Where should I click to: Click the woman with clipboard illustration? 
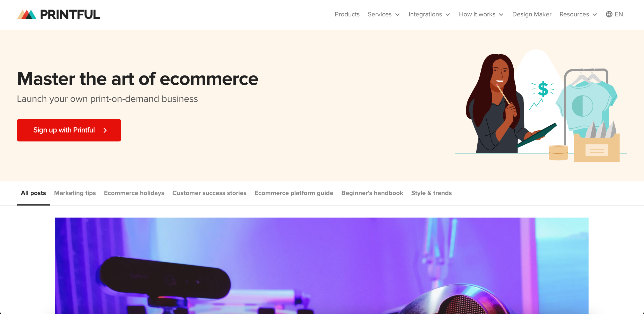tap(505, 103)
